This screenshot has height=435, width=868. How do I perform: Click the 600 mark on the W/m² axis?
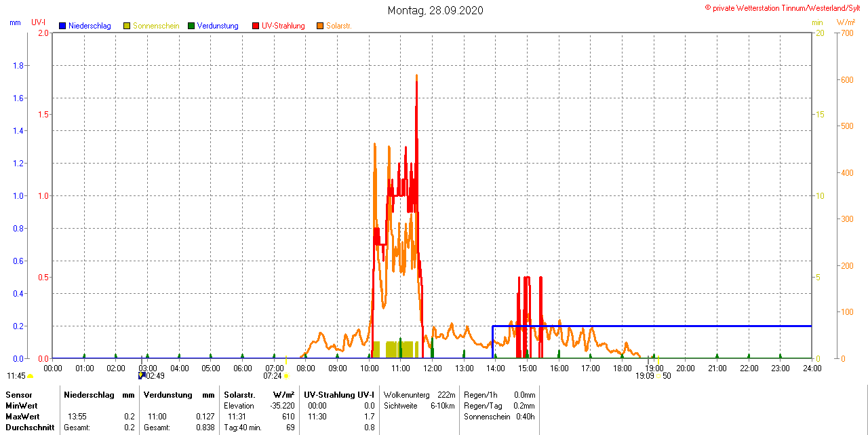[847, 79]
